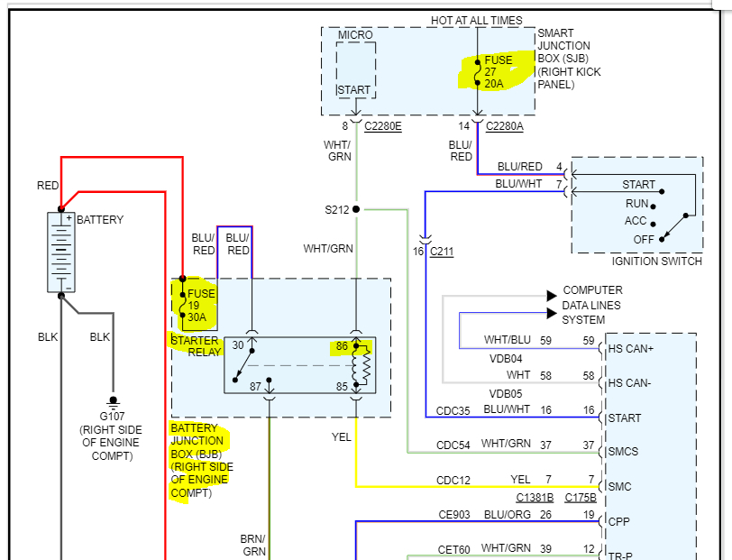732x560 pixels.
Task: Click the HOT AT ALL TIMES label
Action: pos(476,21)
